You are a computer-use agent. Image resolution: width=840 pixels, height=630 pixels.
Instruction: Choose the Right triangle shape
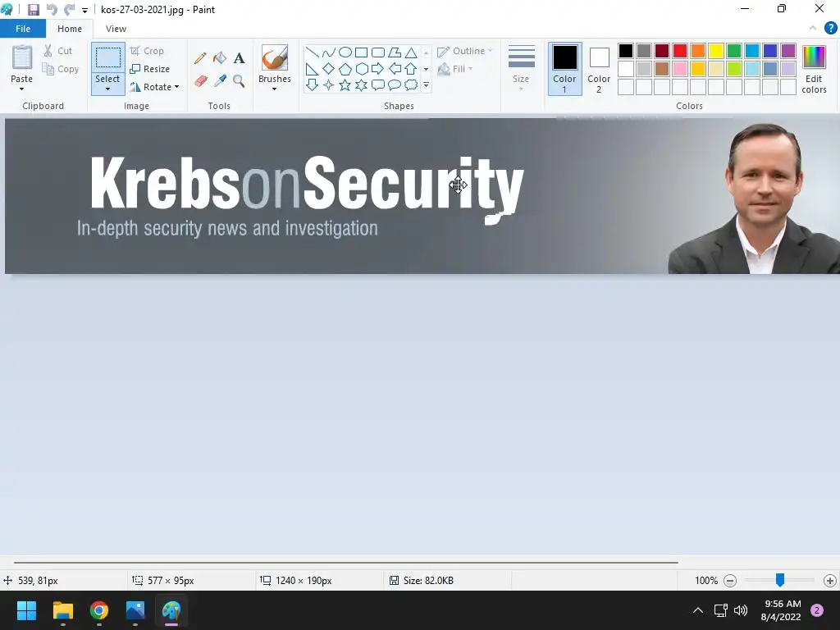pyautogui.click(x=313, y=69)
